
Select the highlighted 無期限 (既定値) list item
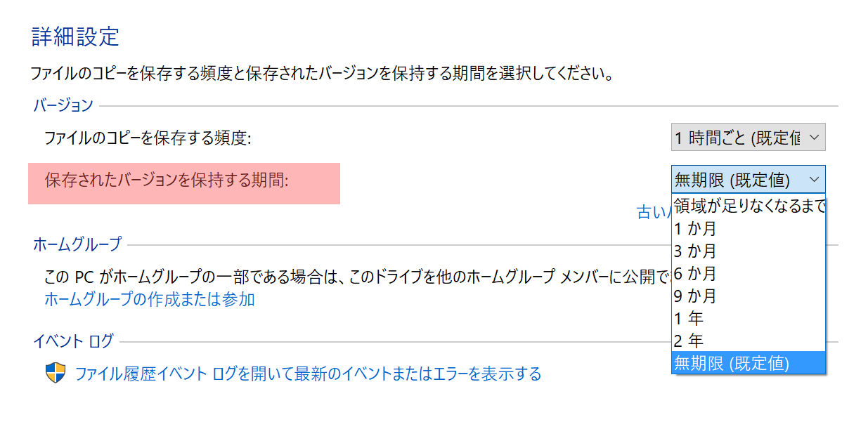[x=749, y=363]
